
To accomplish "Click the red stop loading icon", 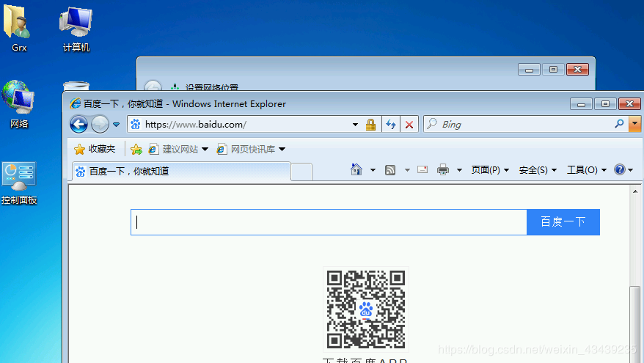I will (409, 125).
